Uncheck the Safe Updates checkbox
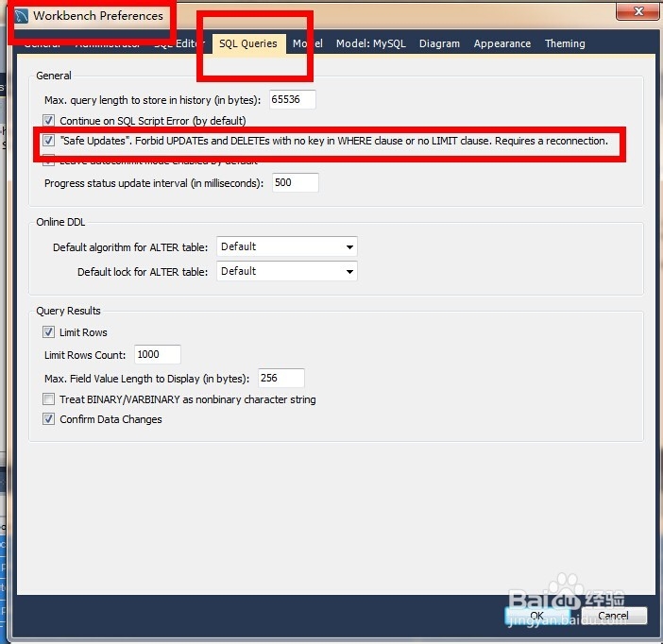The image size is (663, 644). coord(48,141)
